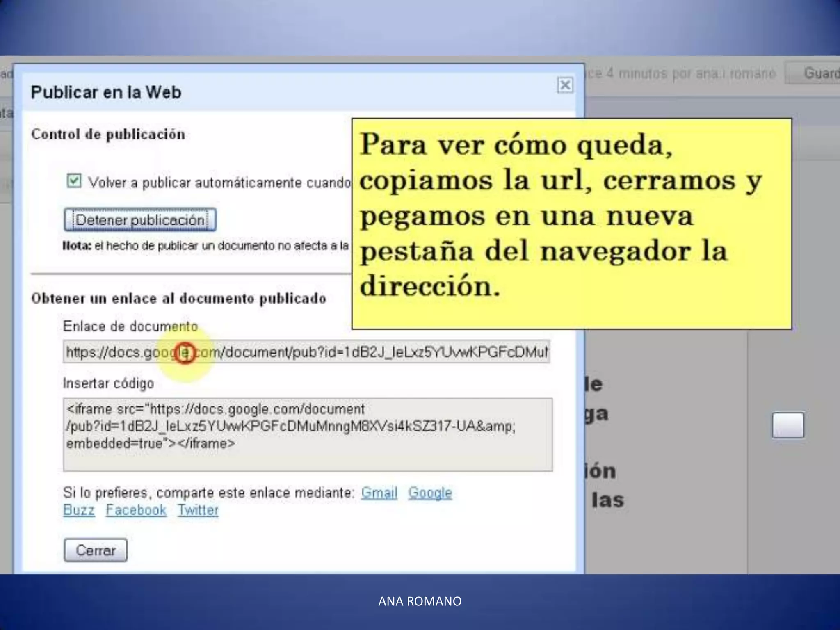The width and height of the screenshot is (840, 630).
Task: Share the document on Twitter
Action: [198, 510]
